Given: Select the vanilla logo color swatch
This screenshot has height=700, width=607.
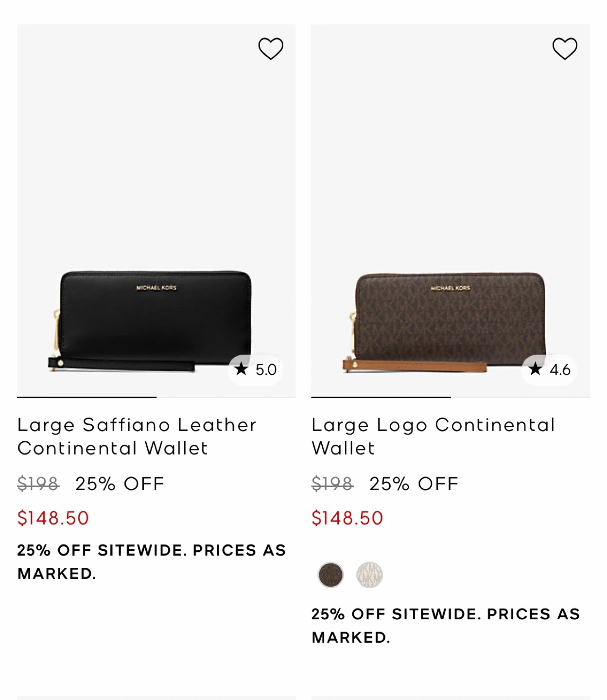Looking at the screenshot, I should 369,575.
